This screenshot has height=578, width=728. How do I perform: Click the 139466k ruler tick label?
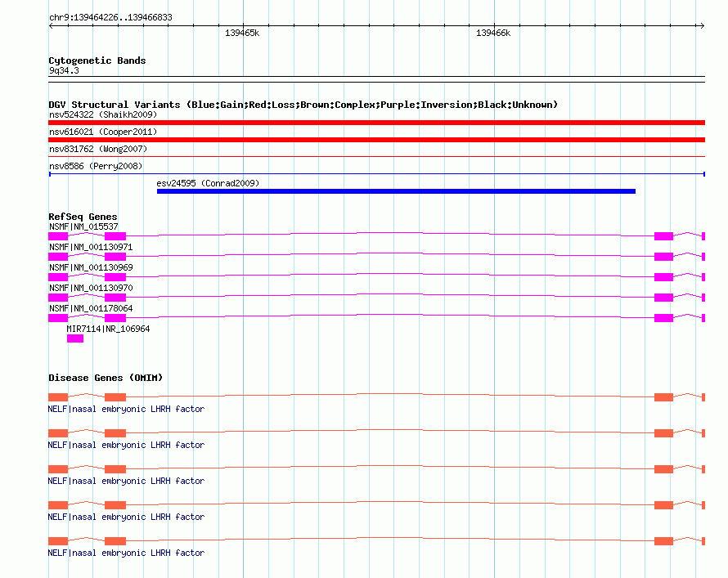pyautogui.click(x=493, y=33)
